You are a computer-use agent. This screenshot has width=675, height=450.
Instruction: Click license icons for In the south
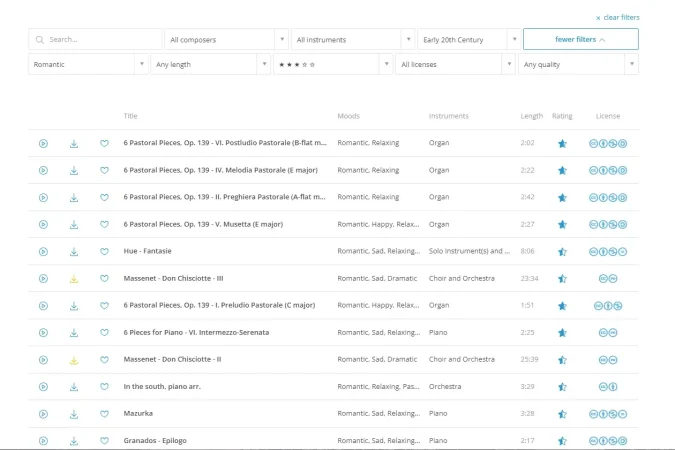(x=608, y=387)
